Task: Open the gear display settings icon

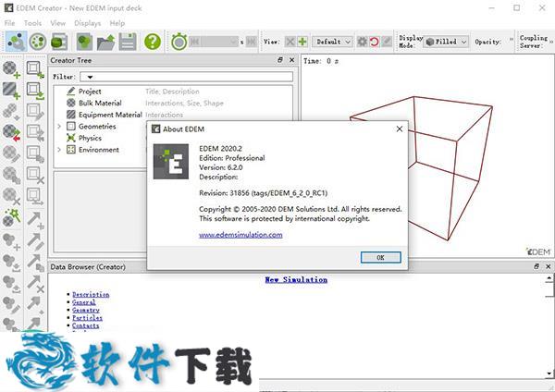Action: (362, 42)
